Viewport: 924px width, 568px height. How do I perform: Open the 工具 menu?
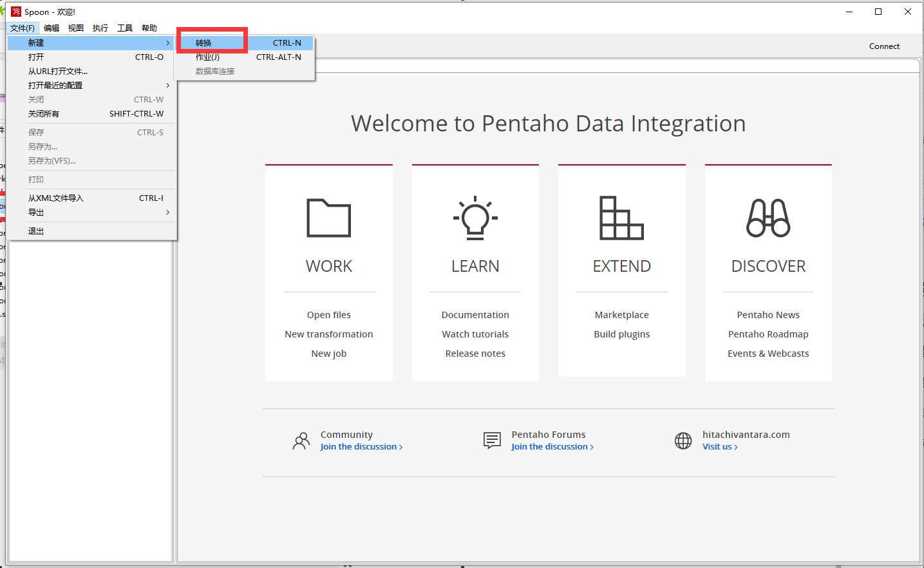coord(125,28)
